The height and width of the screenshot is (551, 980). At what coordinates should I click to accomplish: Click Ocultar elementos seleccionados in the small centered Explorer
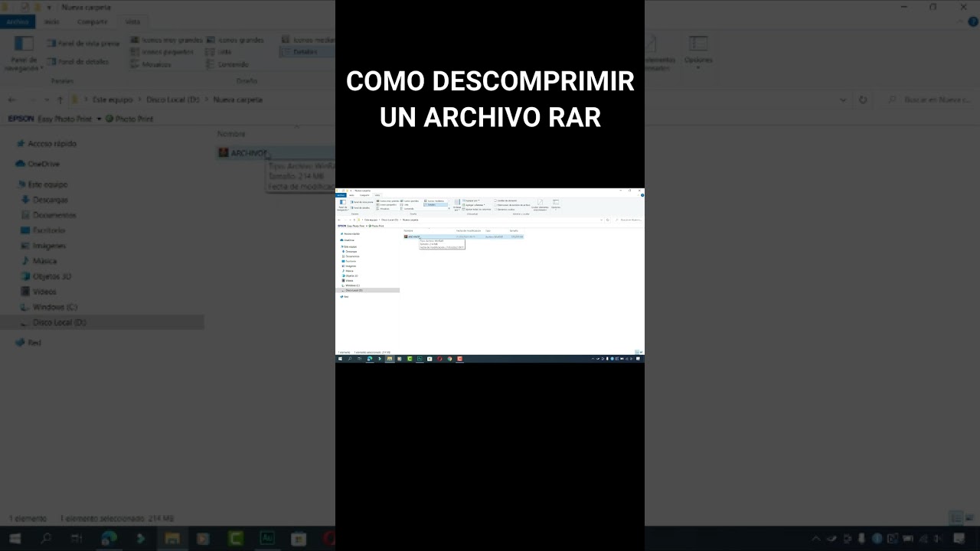540,204
